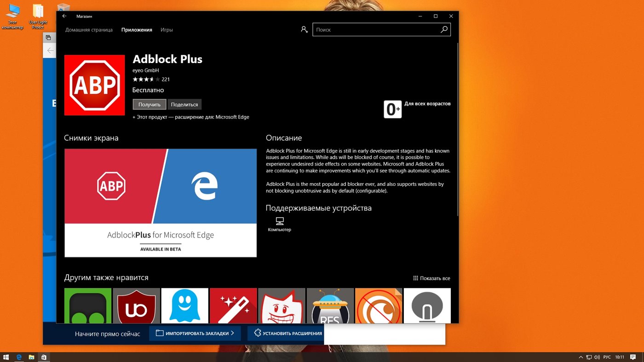
Task: Select the Этот компьютер desktop icon
Action: tap(12, 17)
